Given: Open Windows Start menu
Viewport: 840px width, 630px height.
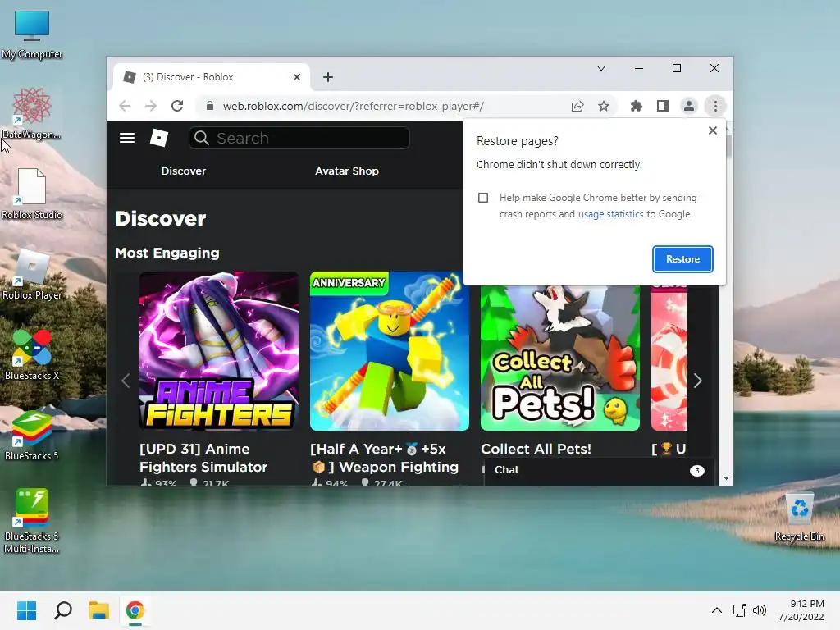Looking at the screenshot, I should (x=27, y=610).
